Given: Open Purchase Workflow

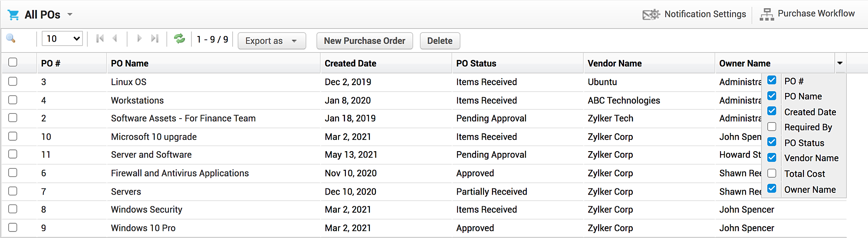Looking at the screenshot, I should point(807,14).
